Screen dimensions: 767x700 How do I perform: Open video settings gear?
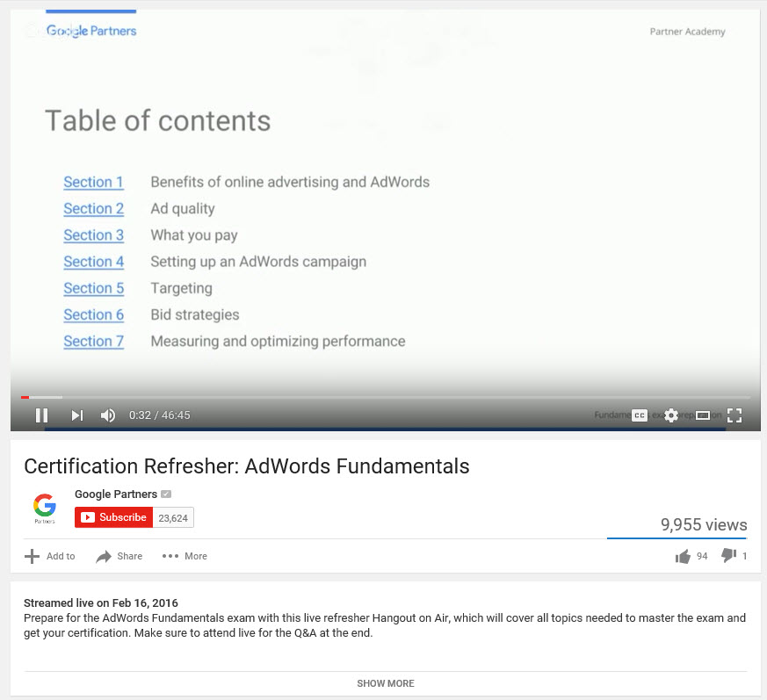(x=671, y=415)
